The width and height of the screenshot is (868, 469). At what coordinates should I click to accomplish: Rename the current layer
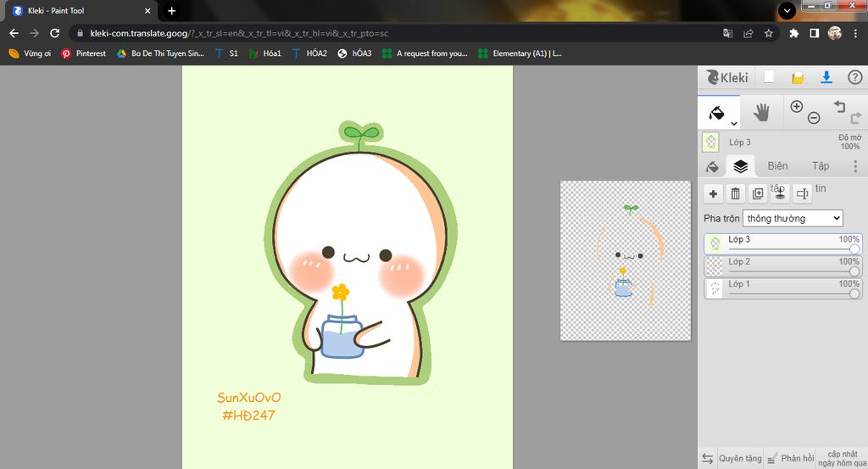[802, 193]
